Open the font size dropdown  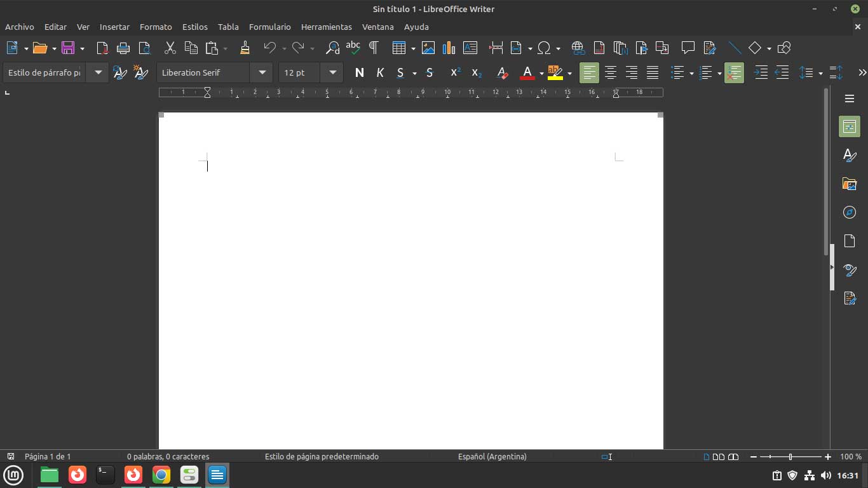click(x=332, y=72)
